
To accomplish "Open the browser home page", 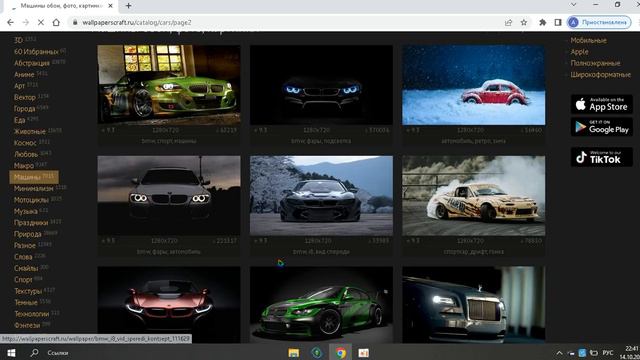I will [56, 22].
